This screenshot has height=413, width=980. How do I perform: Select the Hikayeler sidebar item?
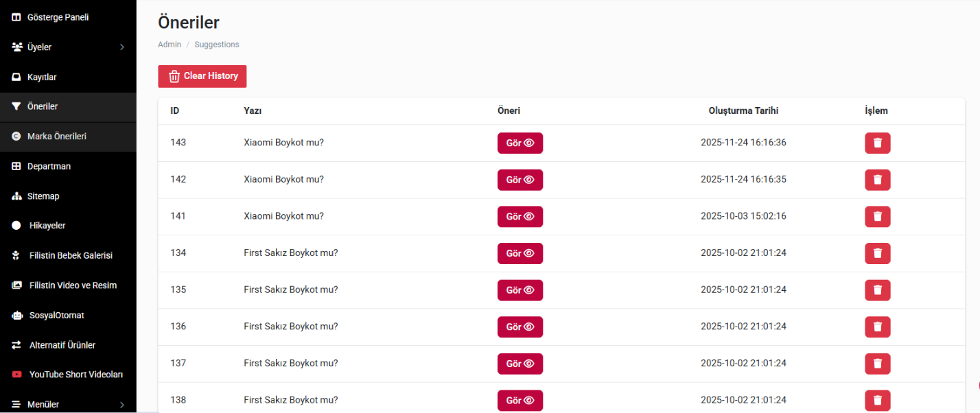click(x=68, y=226)
